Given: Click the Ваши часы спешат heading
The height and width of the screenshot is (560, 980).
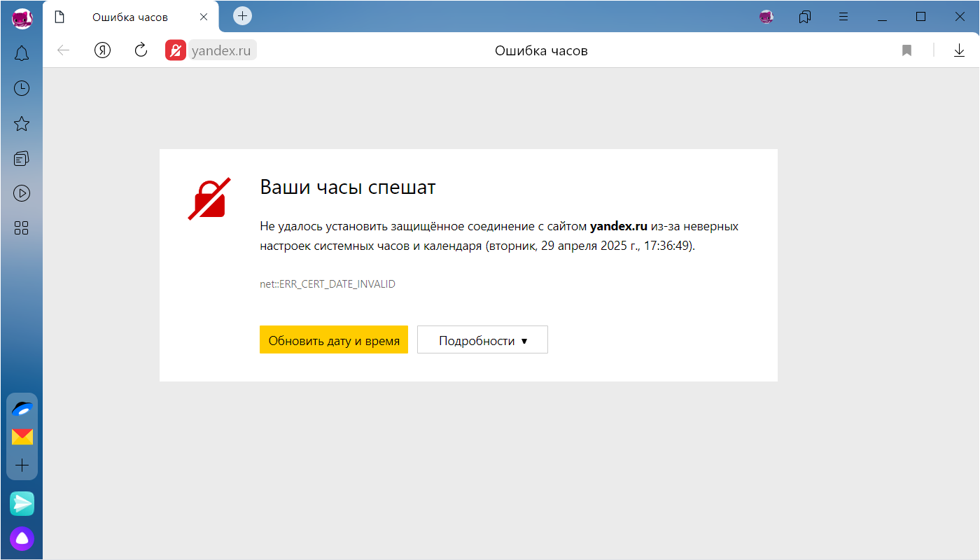Looking at the screenshot, I should pyautogui.click(x=348, y=187).
